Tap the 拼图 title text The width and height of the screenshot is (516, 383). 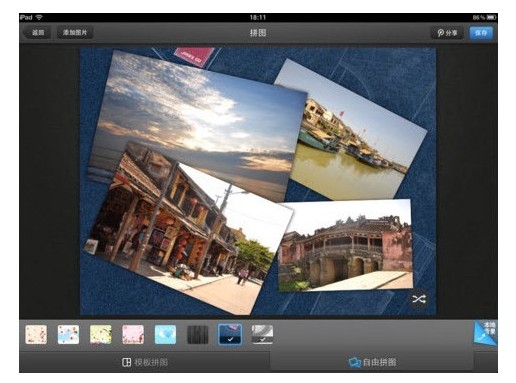[x=258, y=33]
